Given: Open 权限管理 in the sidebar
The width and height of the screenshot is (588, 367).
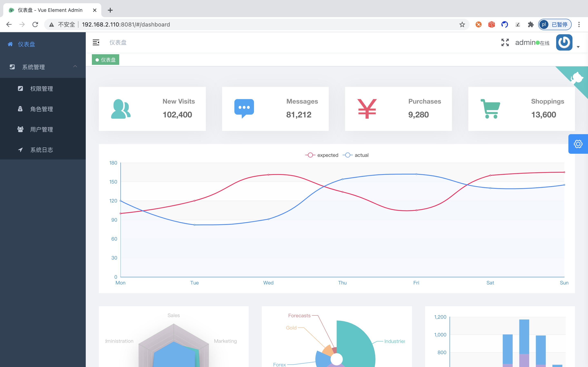Looking at the screenshot, I should tap(42, 89).
